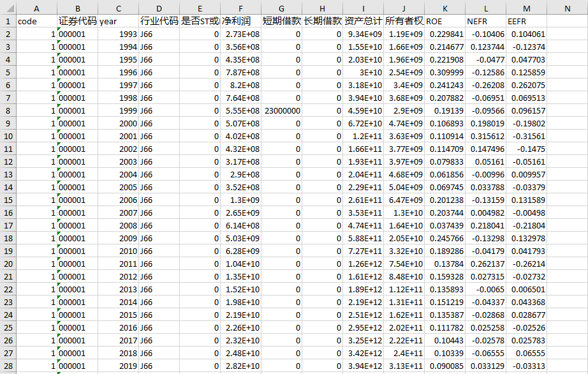Image resolution: width=588 pixels, height=374 pixels.
Task: Select net profit cell 6.14E+08
Action: [x=240, y=225]
